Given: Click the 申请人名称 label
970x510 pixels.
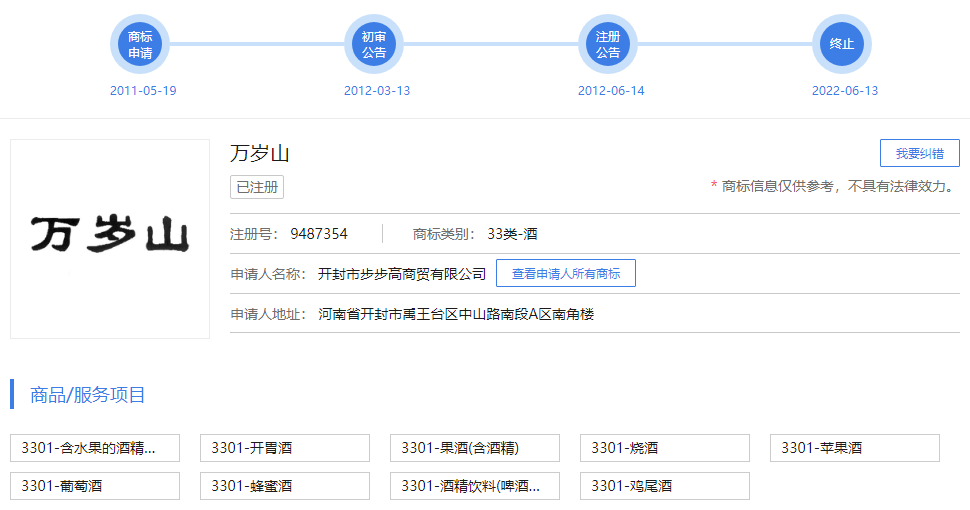Looking at the screenshot, I should point(268,274).
